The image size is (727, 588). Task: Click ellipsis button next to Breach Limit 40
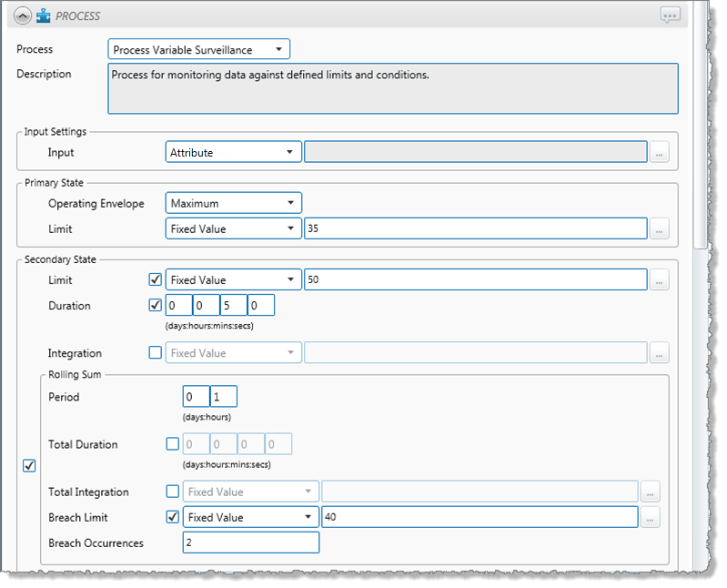(650, 518)
